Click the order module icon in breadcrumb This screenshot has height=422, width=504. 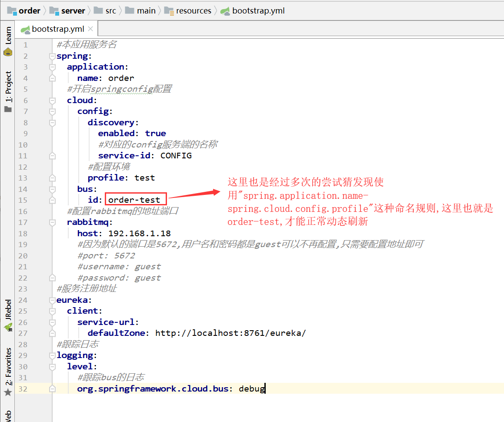click(x=12, y=11)
